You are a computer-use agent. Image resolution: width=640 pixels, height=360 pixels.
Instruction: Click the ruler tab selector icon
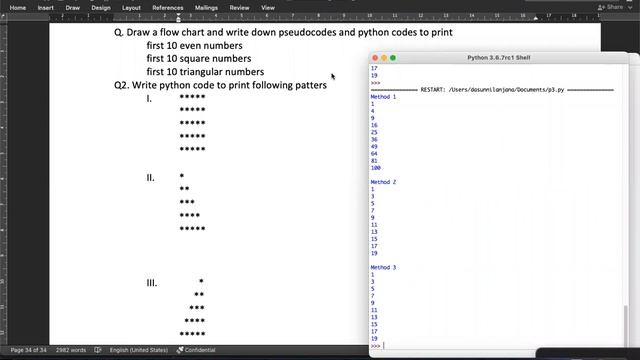(3, 17)
